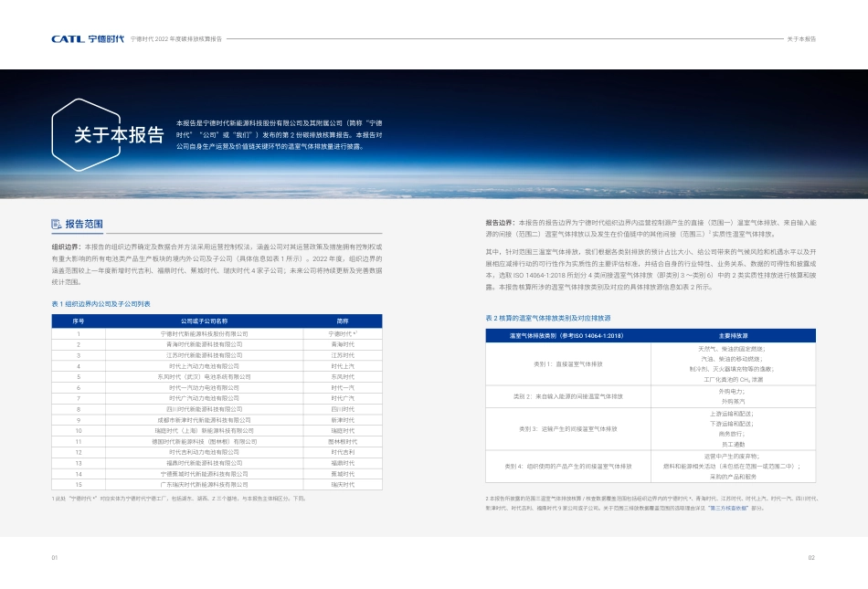Image resolution: width=868 pixels, height=589 pixels.
Task: Select cell 宁德蕉城时代新能源科技有限公司
Action: pos(205,474)
